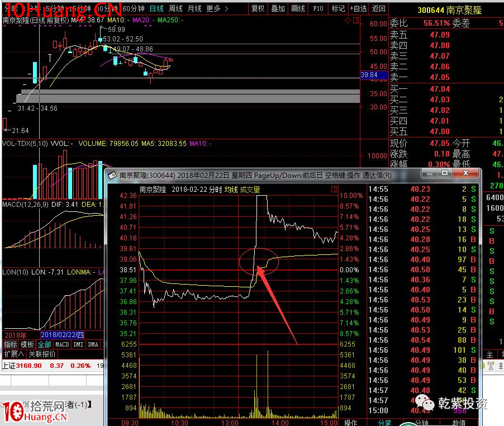Click tick row 14:56 40.49 101 S

click(422, 350)
